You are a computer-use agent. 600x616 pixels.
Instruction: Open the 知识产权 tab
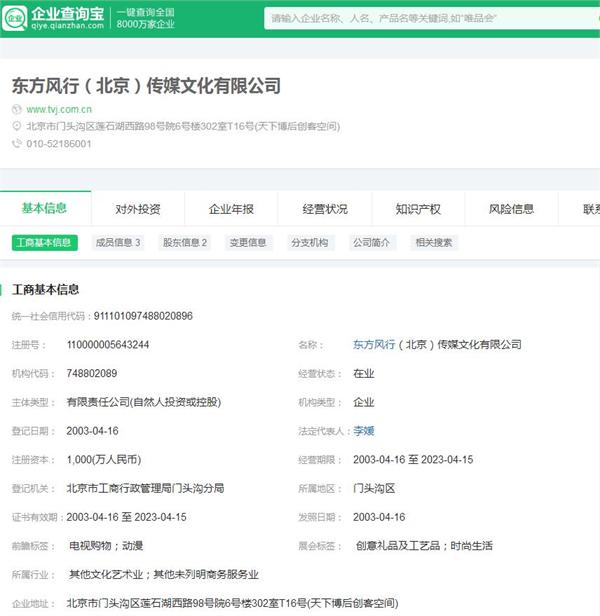click(418, 209)
